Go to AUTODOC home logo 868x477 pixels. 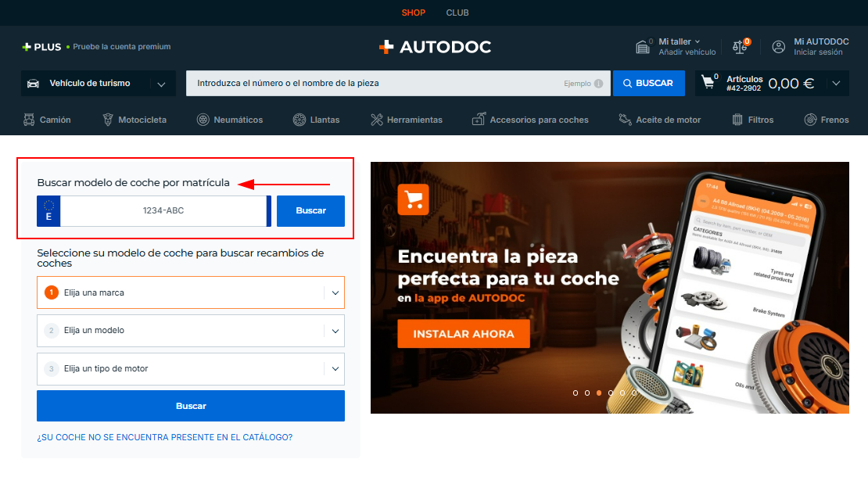coord(435,47)
